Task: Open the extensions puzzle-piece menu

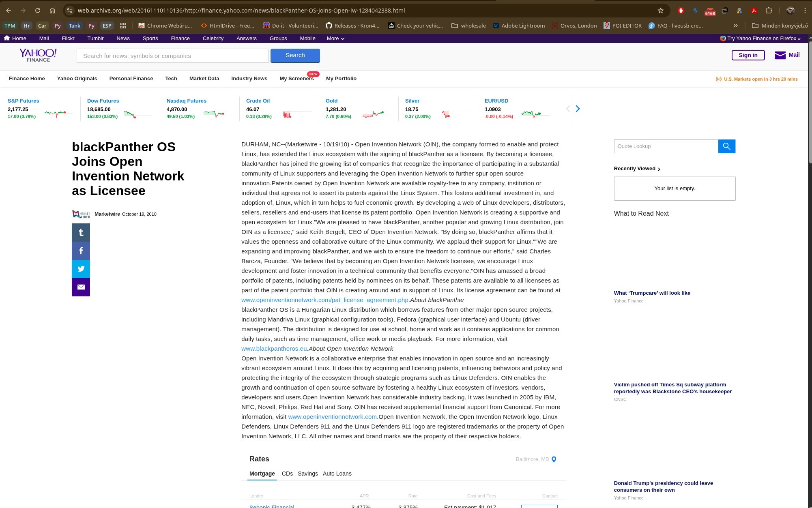Action: point(769,11)
